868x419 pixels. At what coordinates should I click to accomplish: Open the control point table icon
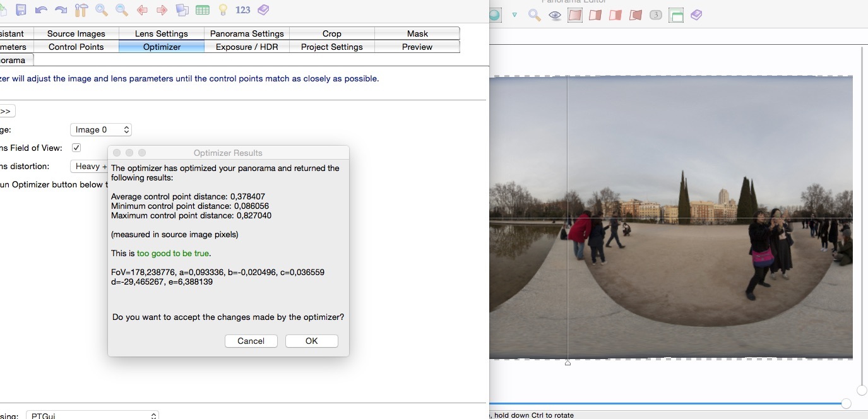pyautogui.click(x=203, y=9)
